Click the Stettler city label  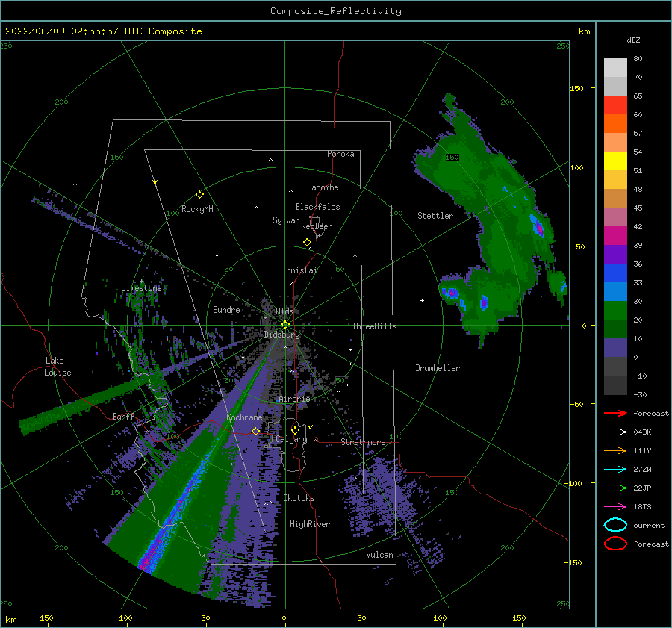coord(435,216)
